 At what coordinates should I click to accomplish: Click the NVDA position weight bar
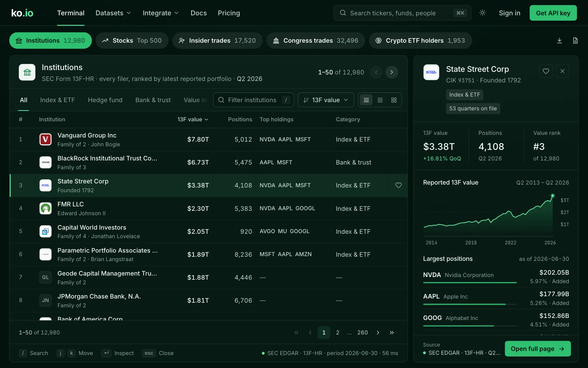point(470,283)
